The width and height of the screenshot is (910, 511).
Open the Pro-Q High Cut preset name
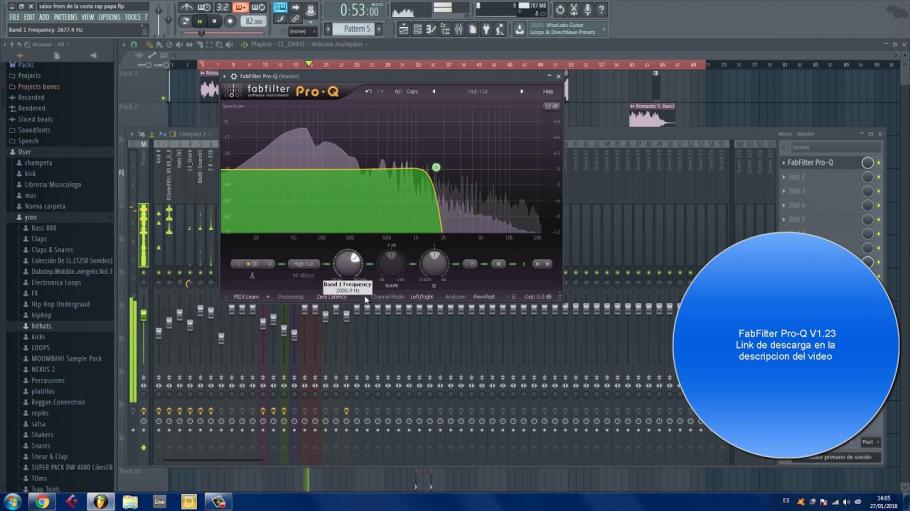click(478, 91)
